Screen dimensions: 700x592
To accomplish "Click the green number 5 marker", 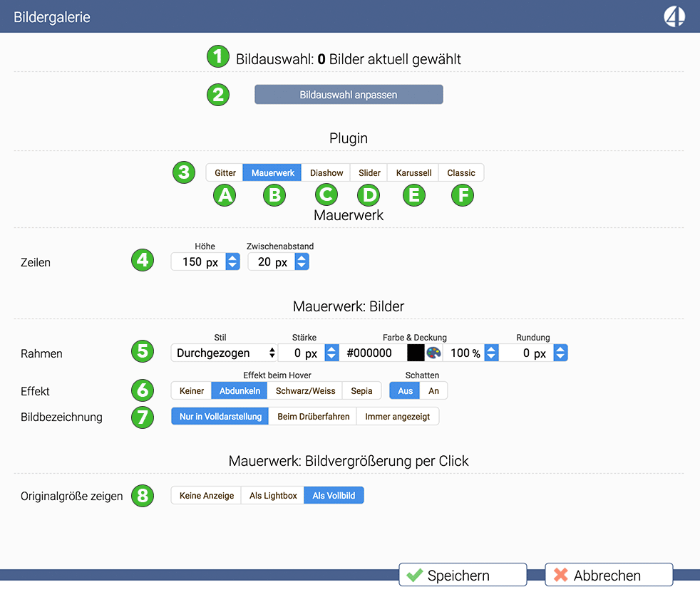I will click(x=143, y=351).
